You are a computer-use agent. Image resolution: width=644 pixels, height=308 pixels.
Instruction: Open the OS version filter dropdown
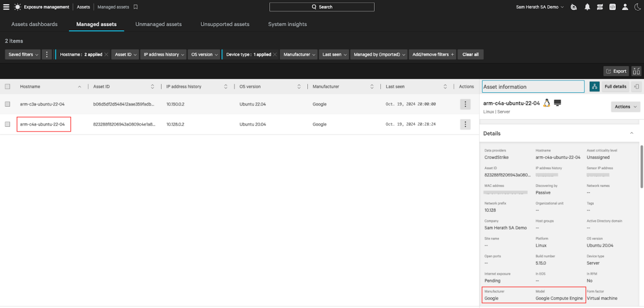[x=204, y=54]
